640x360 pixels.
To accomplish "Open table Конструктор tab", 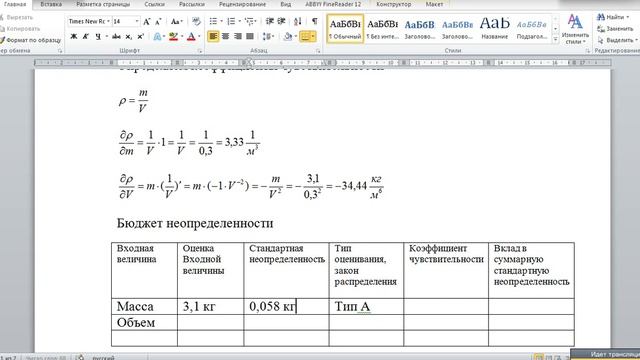I will 394,4.
